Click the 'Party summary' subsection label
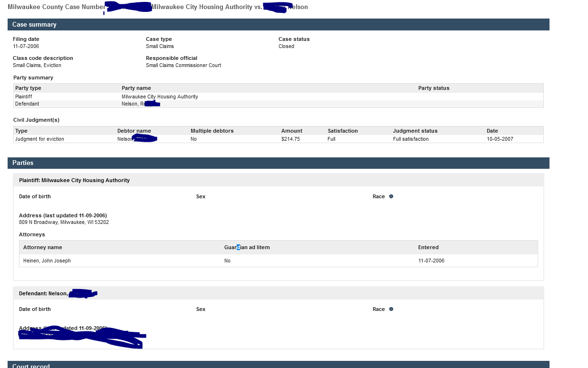 coord(33,77)
